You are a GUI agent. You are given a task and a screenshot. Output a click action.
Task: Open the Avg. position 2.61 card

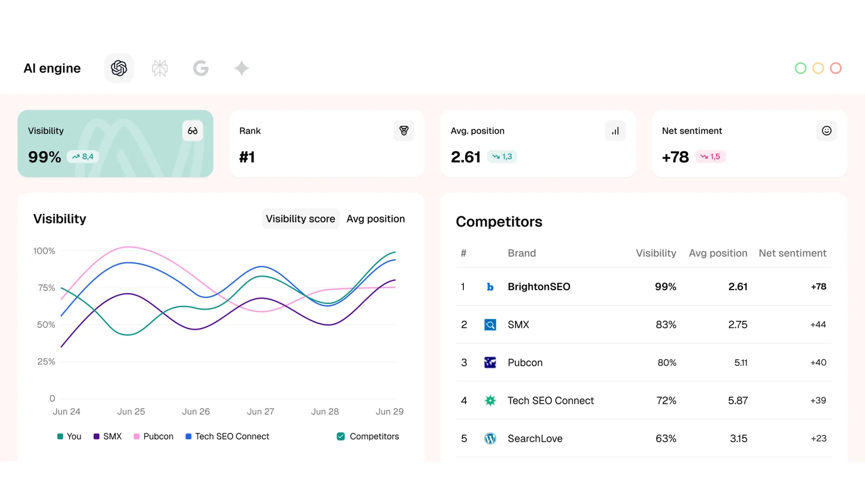pos(538,144)
